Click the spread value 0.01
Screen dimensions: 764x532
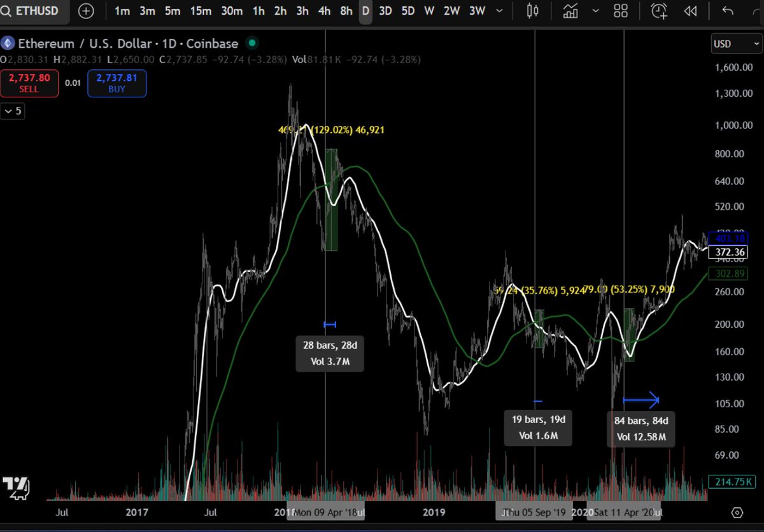(x=73, y=83)
